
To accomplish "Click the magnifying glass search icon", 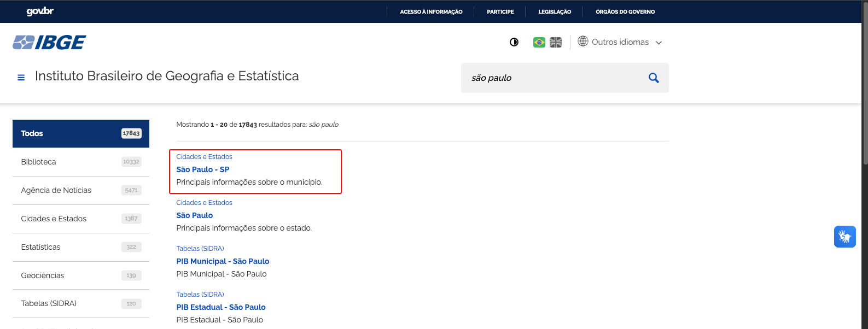I will click(653, 78).
